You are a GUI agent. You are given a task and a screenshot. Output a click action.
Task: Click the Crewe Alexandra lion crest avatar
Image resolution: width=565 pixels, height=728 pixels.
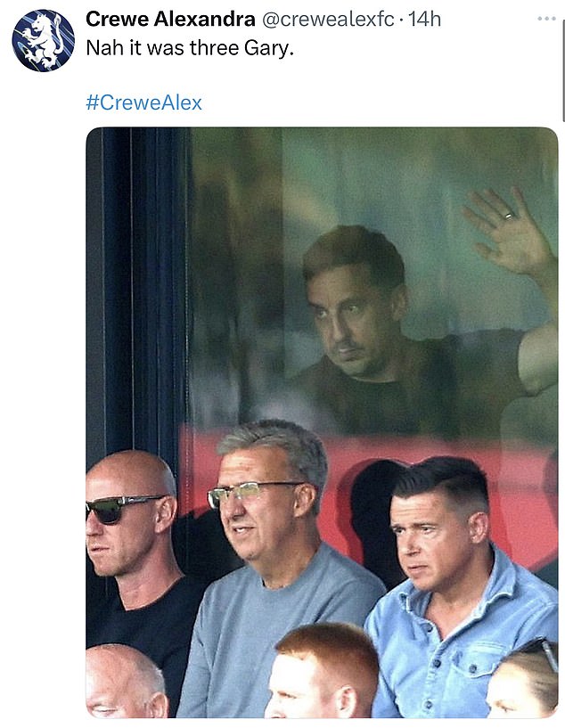[x=43, y=40]
